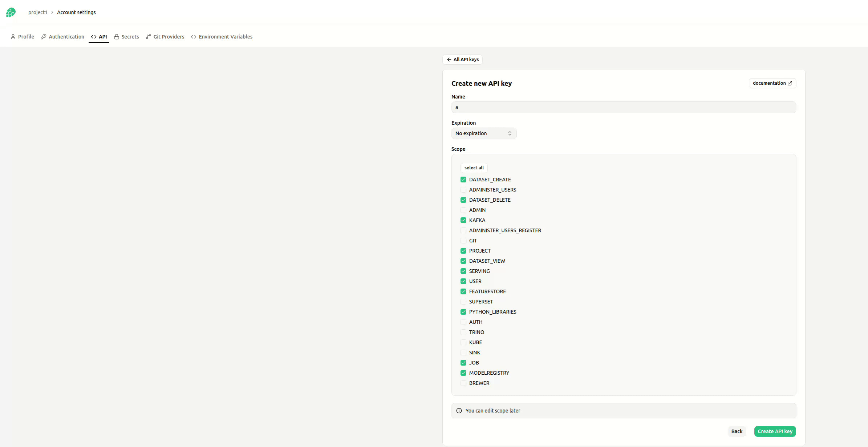868x447 pixels.
Task: Disable the FEATURESTORE scope
Action: tap(463, 291)
